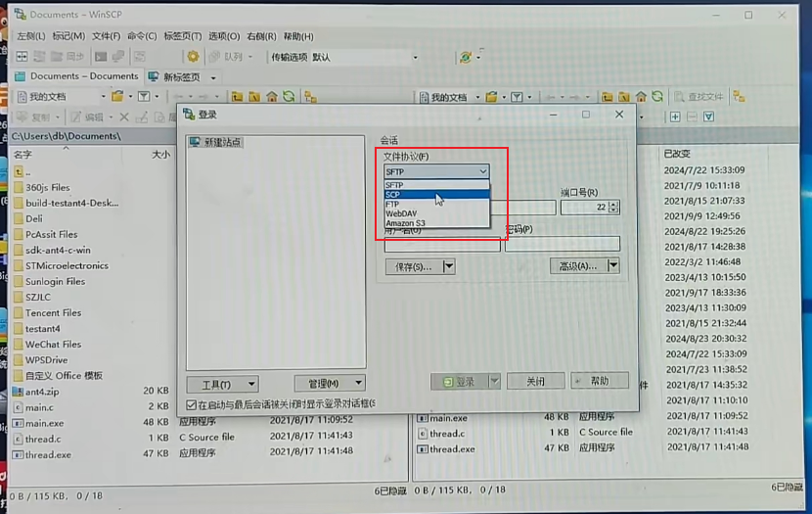
Task: Click the right panel open-folder icon
Action: coord(491,96)
